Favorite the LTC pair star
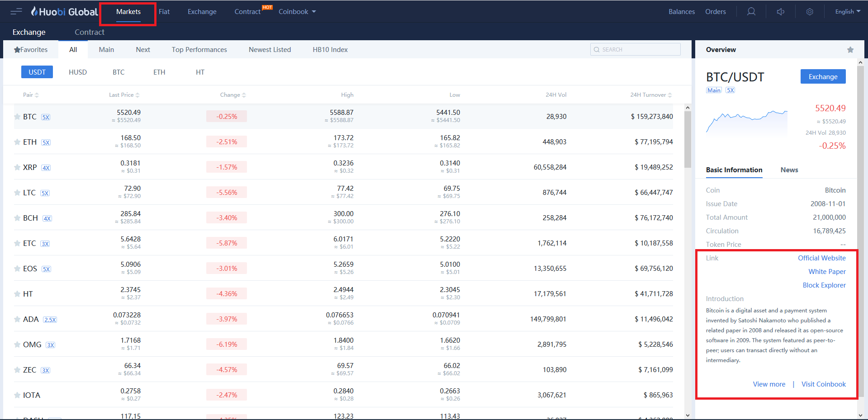Viewport: 868px width, 420px height. [x=17, y=193]
